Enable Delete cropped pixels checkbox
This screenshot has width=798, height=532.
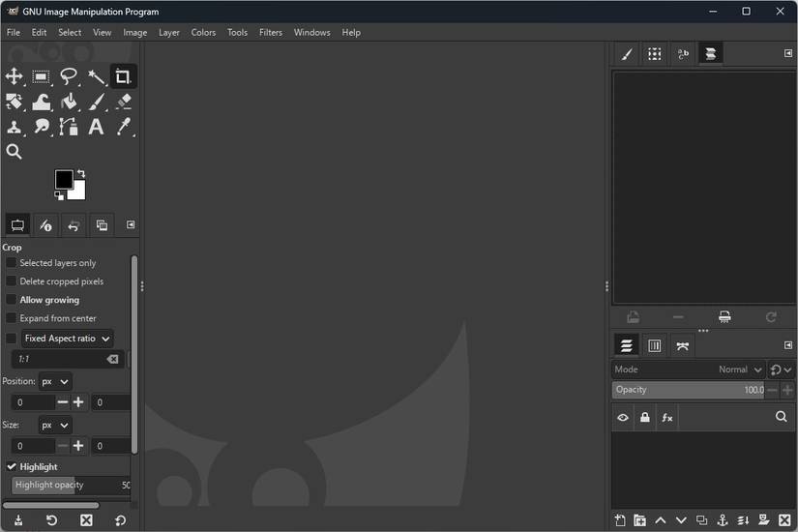[x=11, y=281]
